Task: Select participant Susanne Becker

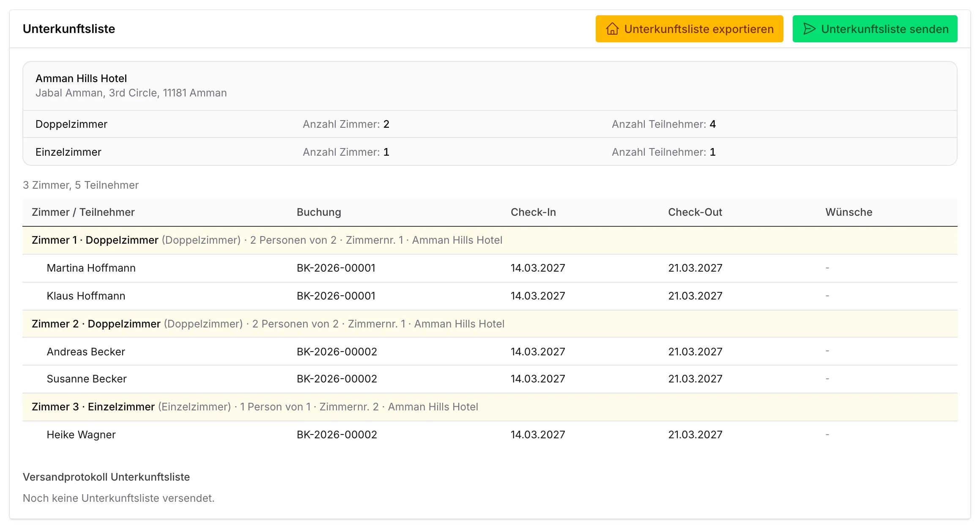Action: point(87,379)
